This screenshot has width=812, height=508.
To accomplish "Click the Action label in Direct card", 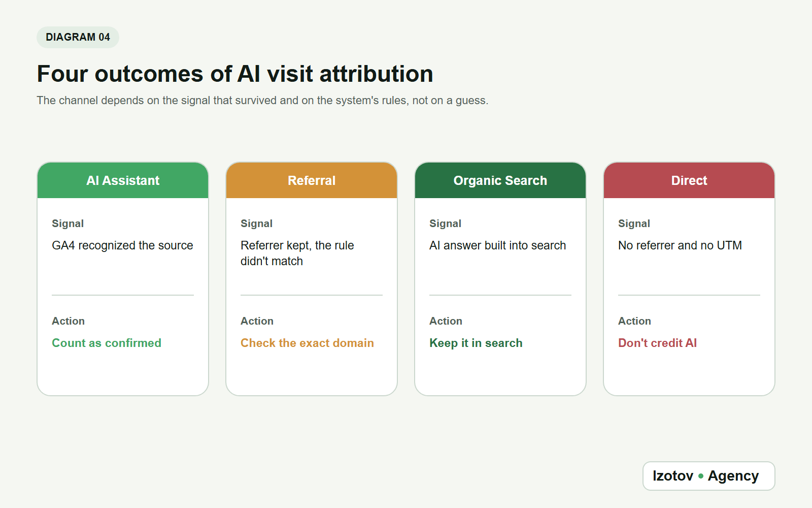I will click(x=634, y=321).
